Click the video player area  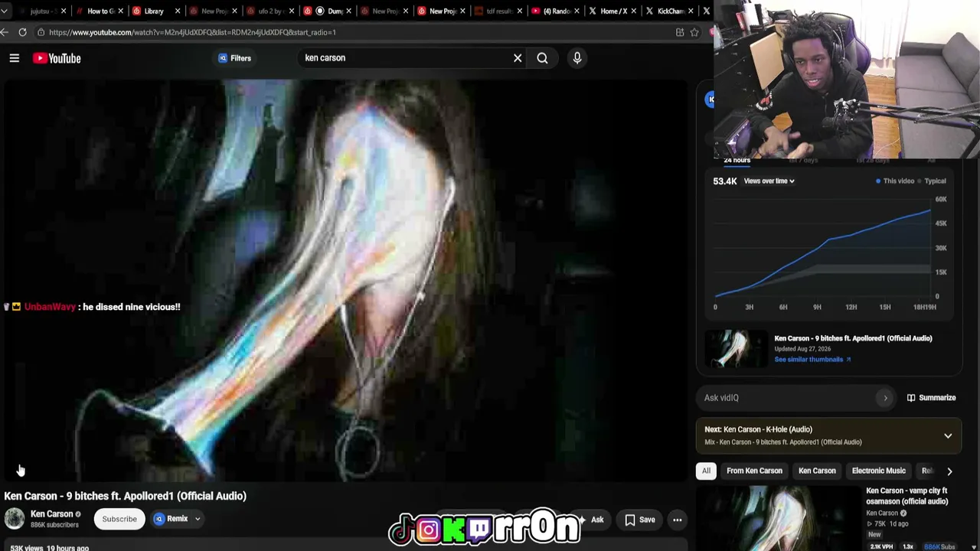click(x=345, y=280)
